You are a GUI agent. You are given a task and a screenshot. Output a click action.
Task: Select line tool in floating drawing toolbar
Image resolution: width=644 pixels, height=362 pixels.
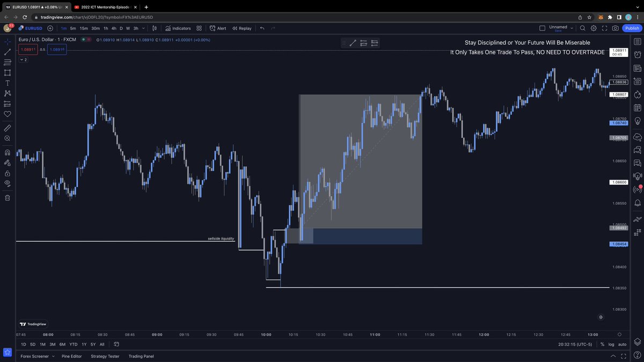coord(353,43)
